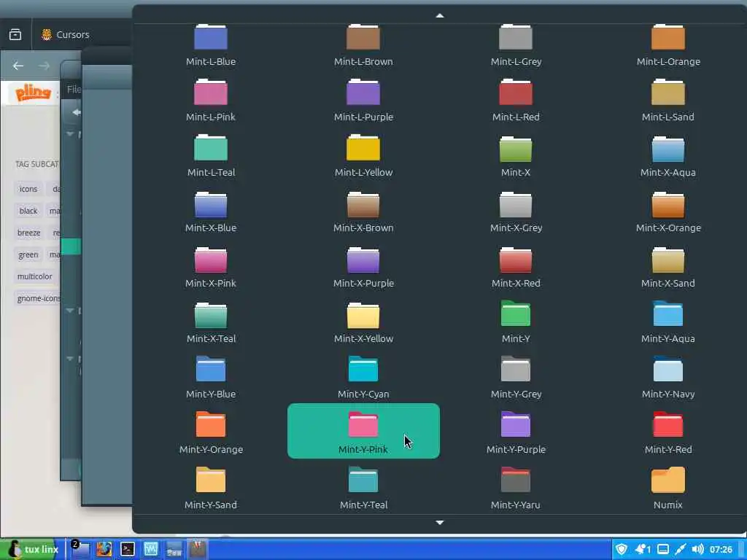Pick Mint-Y-Purple icon theme
Screen dimensions: 747x560
(516, 431)
